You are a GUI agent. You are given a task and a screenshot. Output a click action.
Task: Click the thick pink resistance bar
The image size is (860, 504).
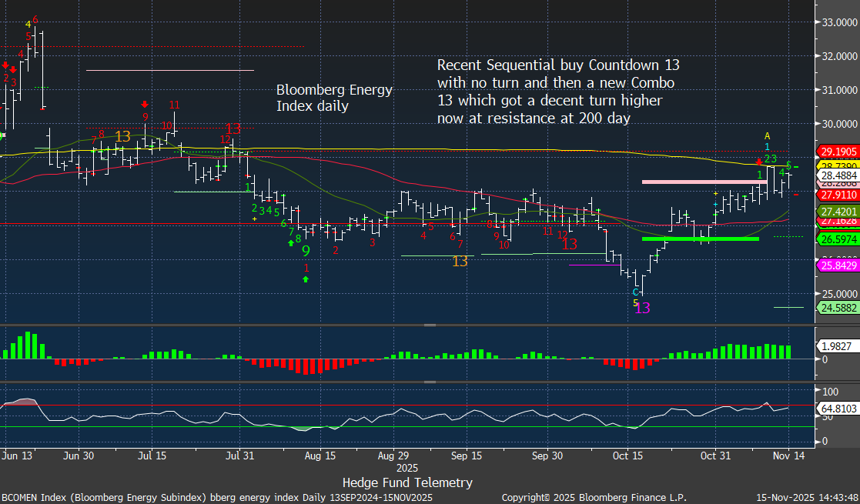pos(704,182)
